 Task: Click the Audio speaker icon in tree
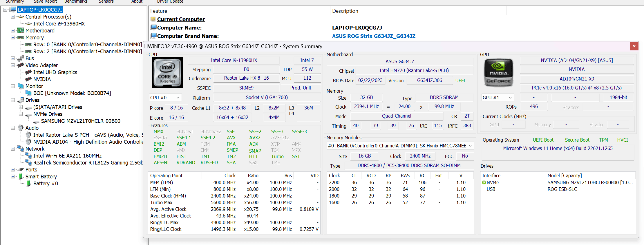pos(21,128)
